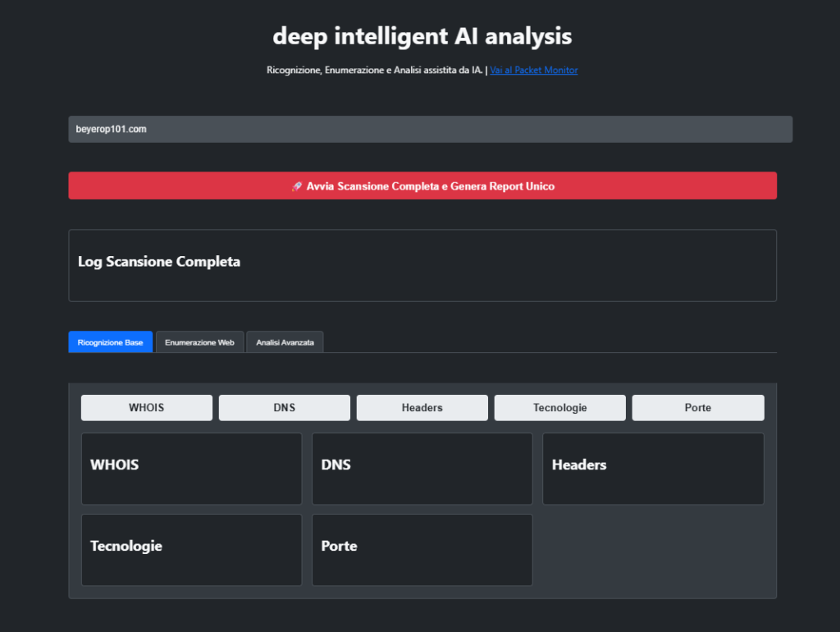Screen dimensions: 840x632
Task: Start the scan with Avvia Scansione Completa button
Action: click(422, 185)
